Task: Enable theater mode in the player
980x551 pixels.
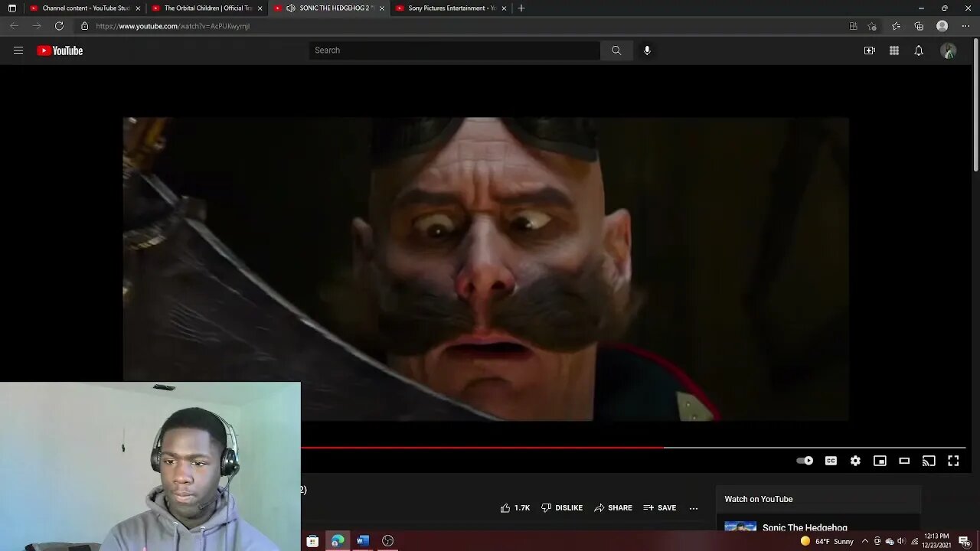Action: click(904, 461)
